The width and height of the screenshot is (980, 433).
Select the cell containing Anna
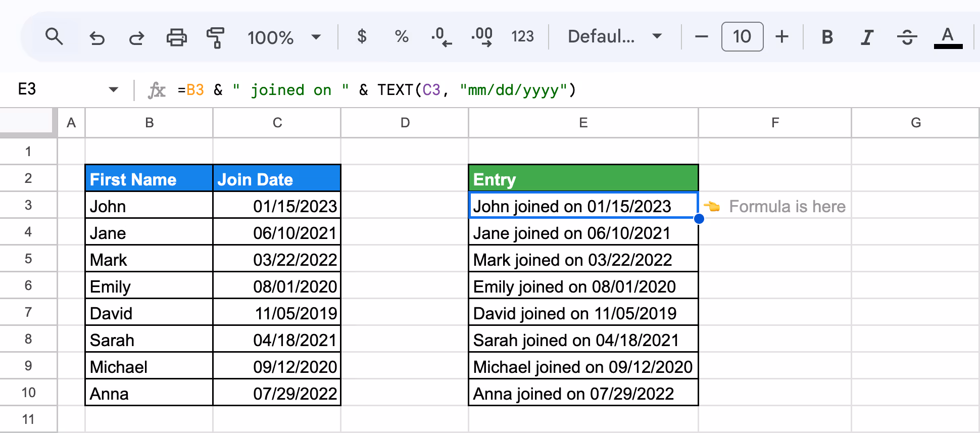(149, 393)
